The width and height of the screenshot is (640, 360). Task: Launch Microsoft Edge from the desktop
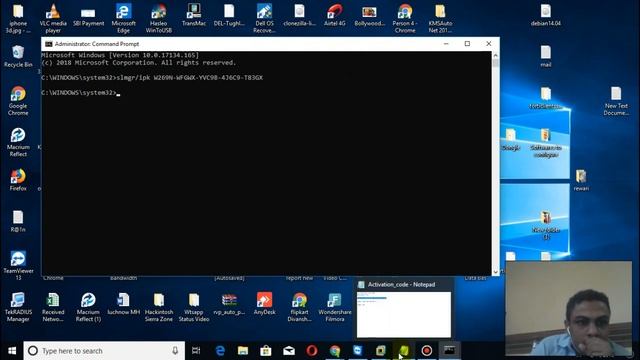tap(123, 18)
